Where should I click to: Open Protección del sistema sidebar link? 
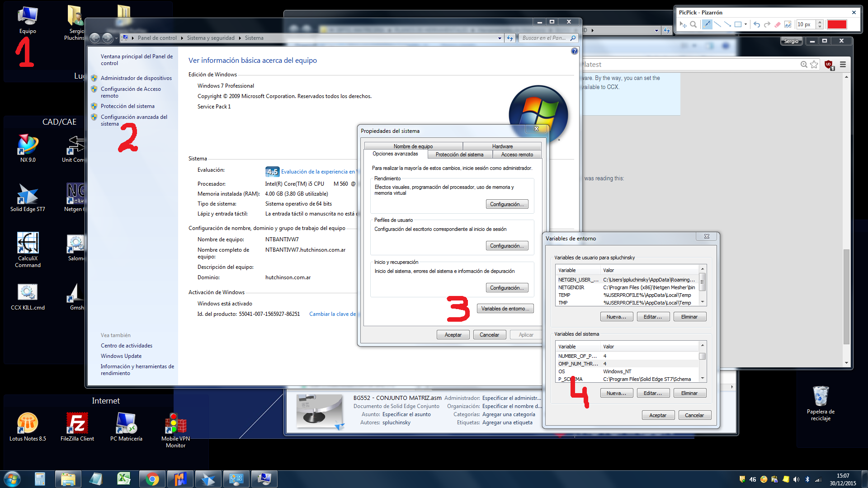pos(127,106)
